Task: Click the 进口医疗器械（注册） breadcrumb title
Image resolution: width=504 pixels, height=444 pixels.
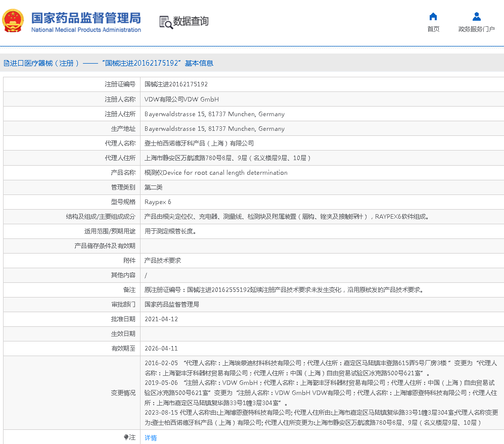Action: 45,63
